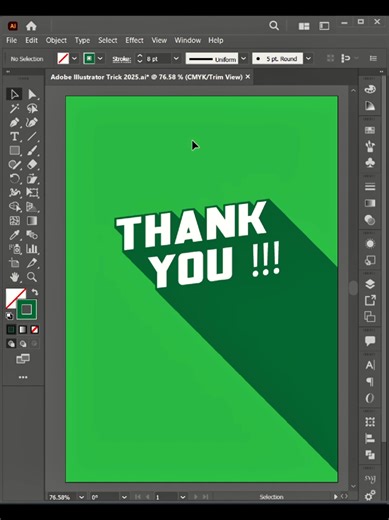Activate the Zoom tool
The image size is (389, 520).
pos(32,277)
